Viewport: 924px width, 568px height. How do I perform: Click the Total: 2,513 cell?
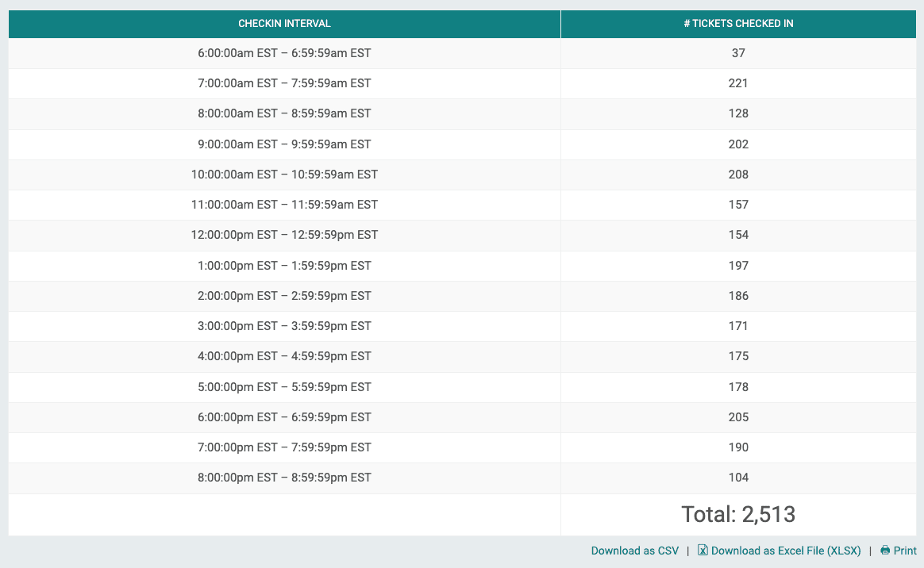click(x=738, y=514)
